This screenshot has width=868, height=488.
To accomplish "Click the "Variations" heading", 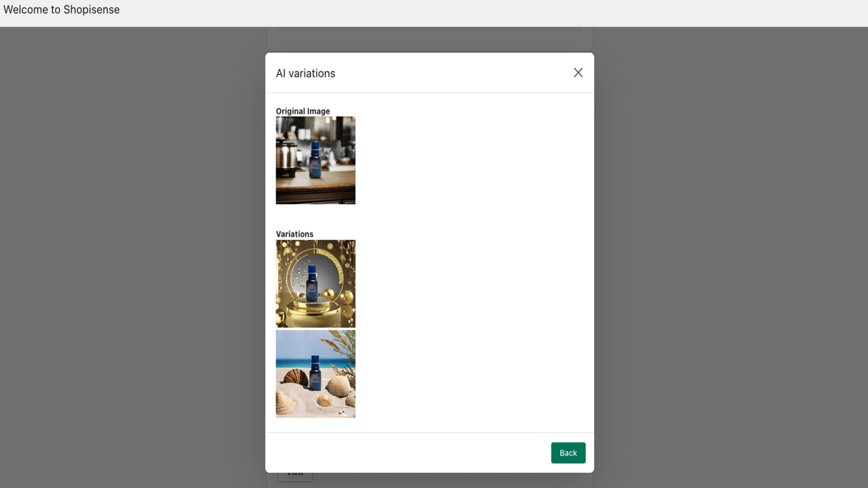I will pos(294,234).
